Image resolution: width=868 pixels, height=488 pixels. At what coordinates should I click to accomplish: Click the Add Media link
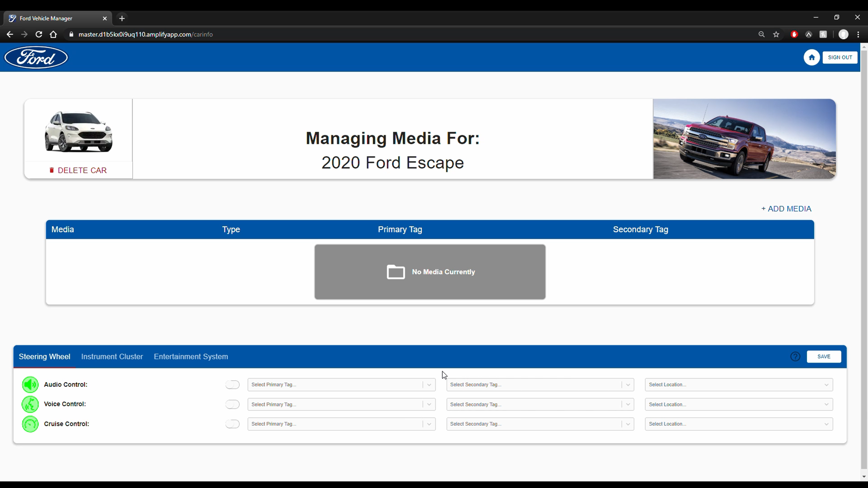pyautogui.click(x=786, y=209)
